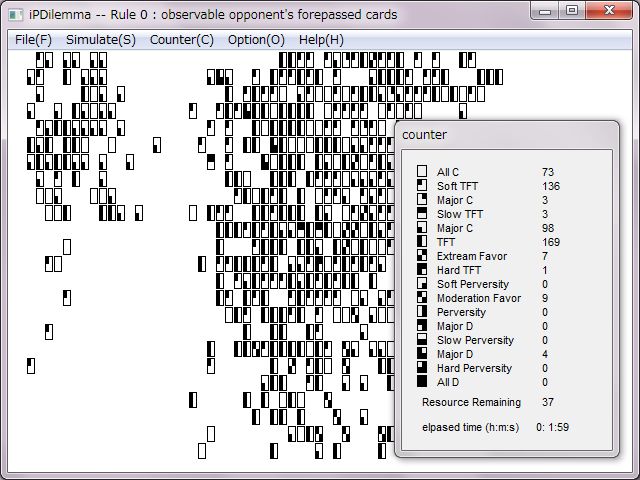Click the iPDilemma Rule 0 window title text
Screen dimensions: 640x480
[x=213, y=15]
